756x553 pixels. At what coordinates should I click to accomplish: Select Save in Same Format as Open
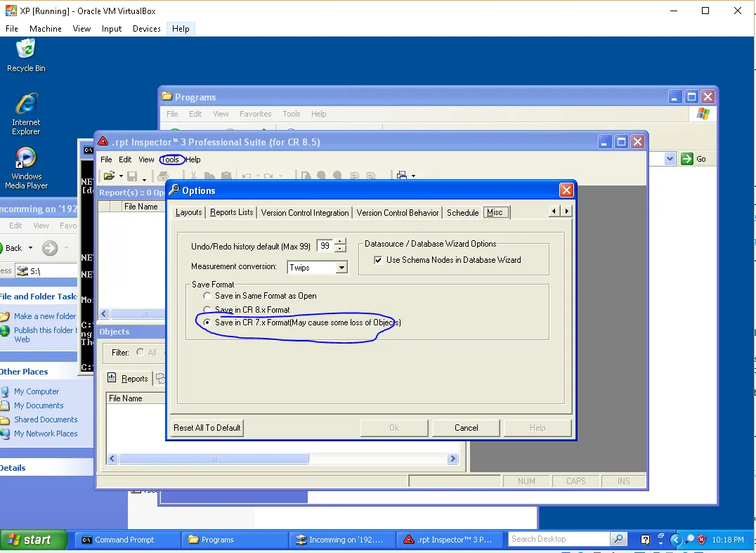coord(207,296)
